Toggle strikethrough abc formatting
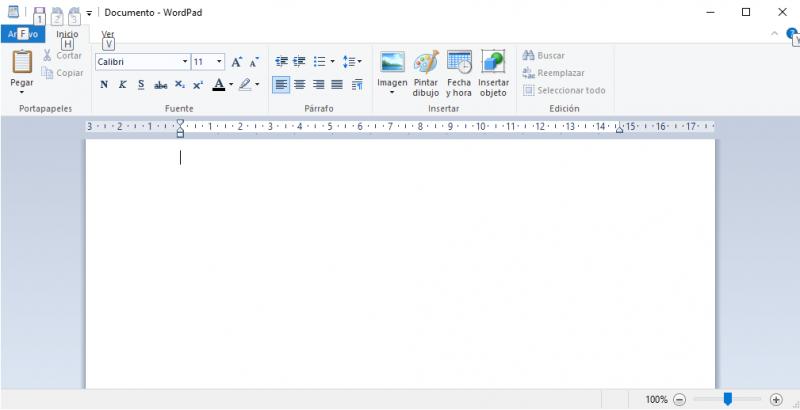The height and width of the screenshot is (410, 800). point(161,85)
